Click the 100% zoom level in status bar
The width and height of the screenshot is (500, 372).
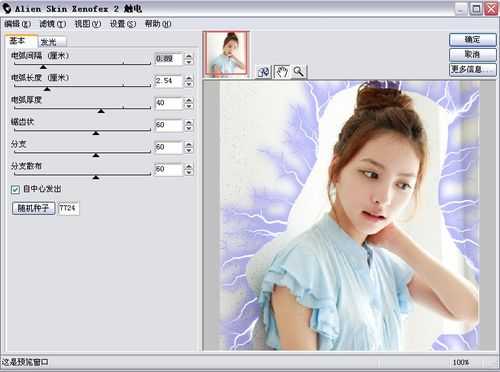point(461,362)
